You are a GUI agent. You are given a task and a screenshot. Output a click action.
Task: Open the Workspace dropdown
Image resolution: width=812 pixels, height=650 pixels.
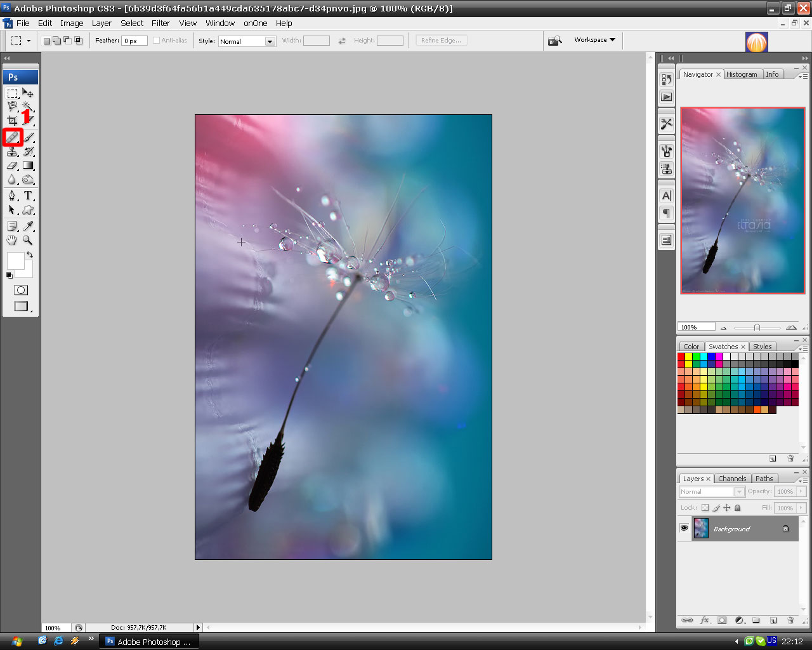594,40
